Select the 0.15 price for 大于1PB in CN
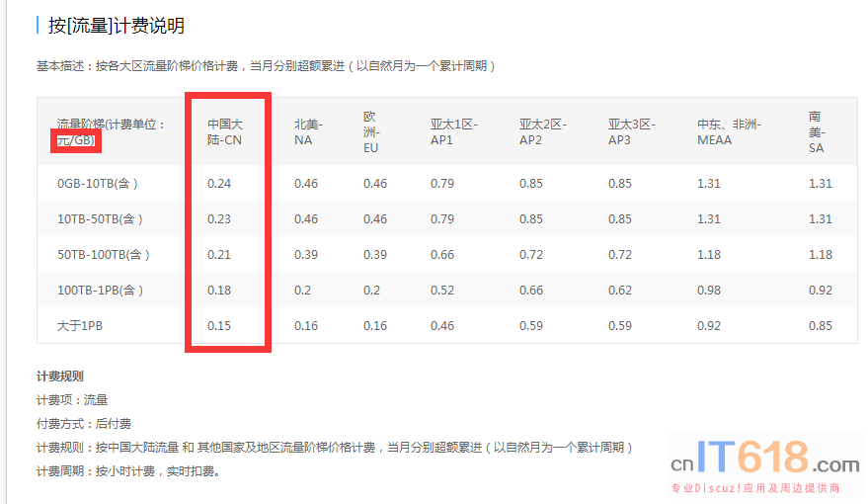 219,326
